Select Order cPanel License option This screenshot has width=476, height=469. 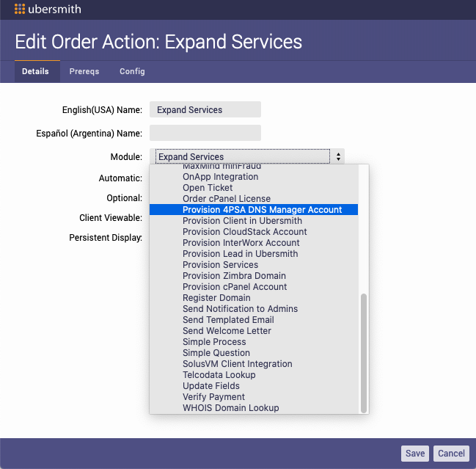click(254, 198)
